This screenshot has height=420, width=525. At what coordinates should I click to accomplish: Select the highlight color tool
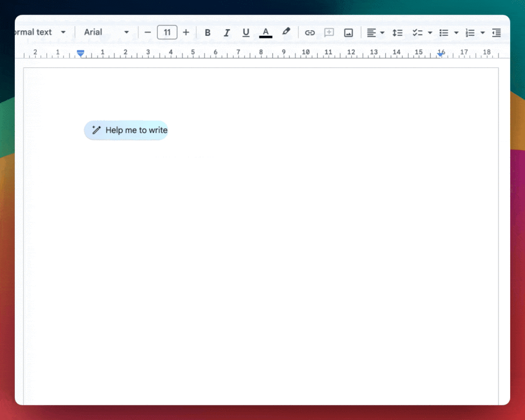click(x=286, y=32)
